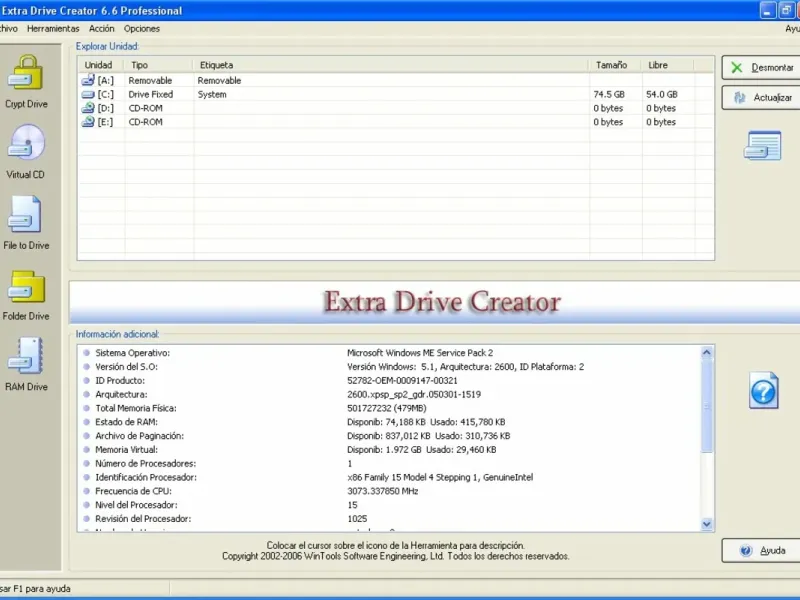This screenshot has height=600, width=800.
Task: Open the Acción menu
Action: (102, 29)
